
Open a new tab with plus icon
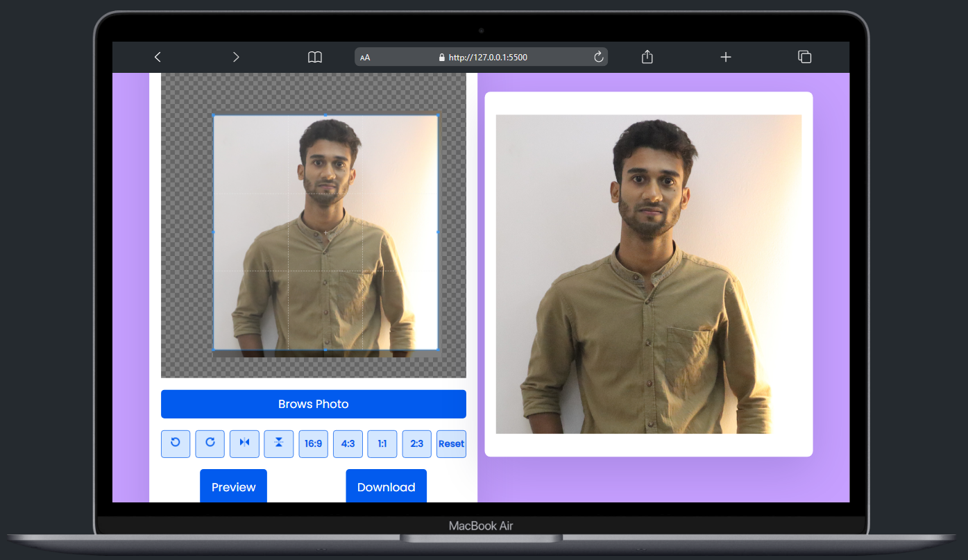pos(726,57)
